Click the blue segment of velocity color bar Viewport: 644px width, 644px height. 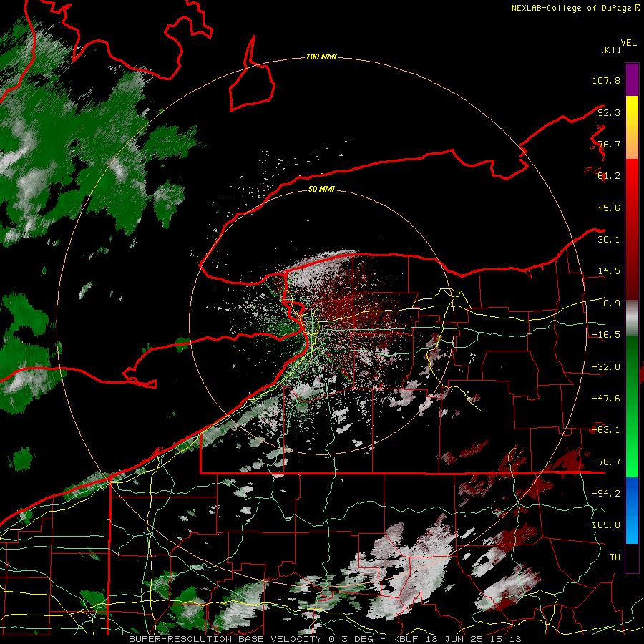coord(632,510)
